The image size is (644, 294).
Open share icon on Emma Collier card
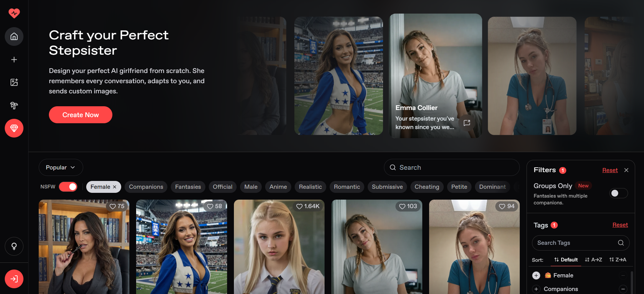click(x=467, y=123)
